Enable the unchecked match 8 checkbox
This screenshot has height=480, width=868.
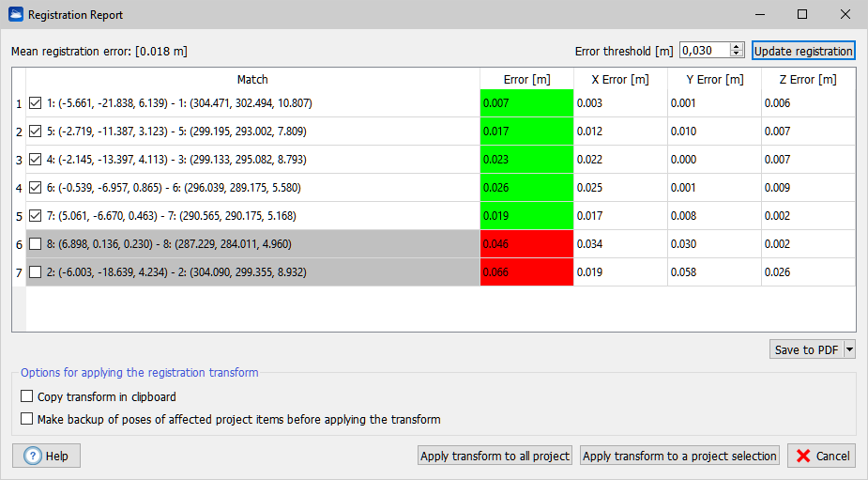(x=36, y=244)
